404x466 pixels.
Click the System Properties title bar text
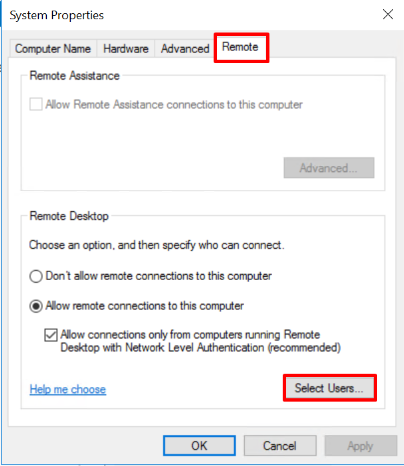coord(57,15)
